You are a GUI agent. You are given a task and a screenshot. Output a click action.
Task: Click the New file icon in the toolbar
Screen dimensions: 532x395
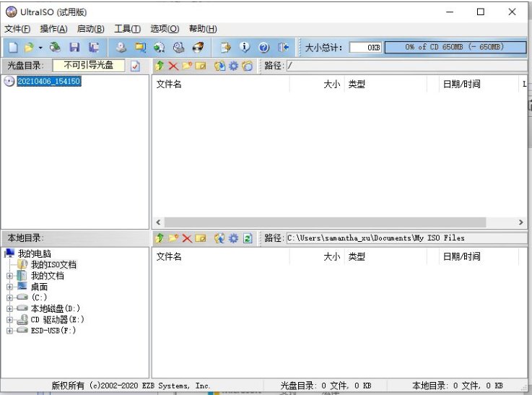pyautogui.click(x=13, y=48)
